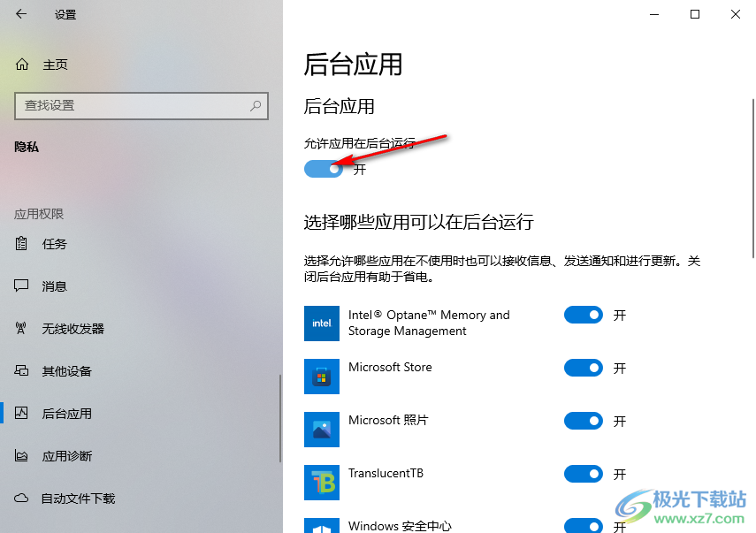Screen dimensions: 756x533
Task: Select 无线收发器 in the sidebar
Action: pyautogui.click(x=73, y=329)
